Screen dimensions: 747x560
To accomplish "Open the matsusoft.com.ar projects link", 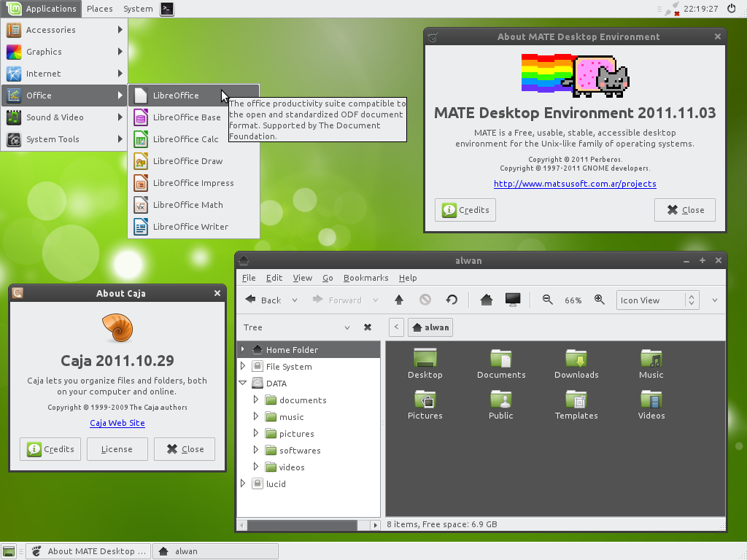I will click(x=575, y=184).
